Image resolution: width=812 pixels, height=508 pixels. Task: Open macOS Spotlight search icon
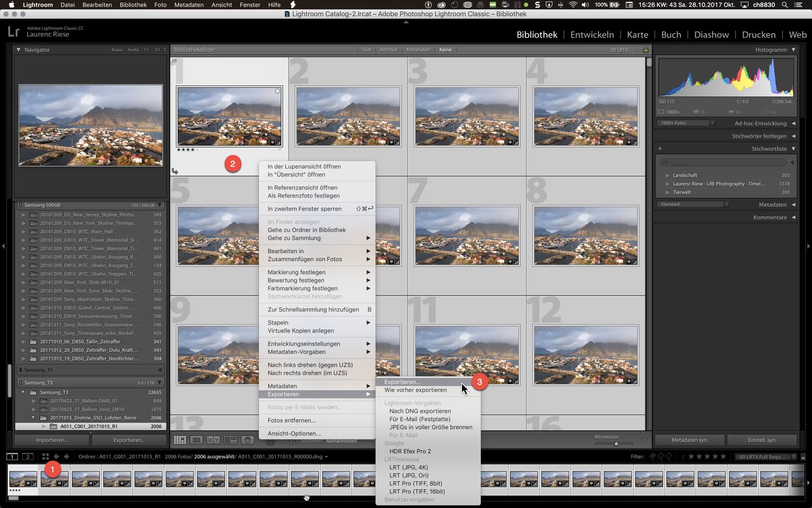[785, 5]
